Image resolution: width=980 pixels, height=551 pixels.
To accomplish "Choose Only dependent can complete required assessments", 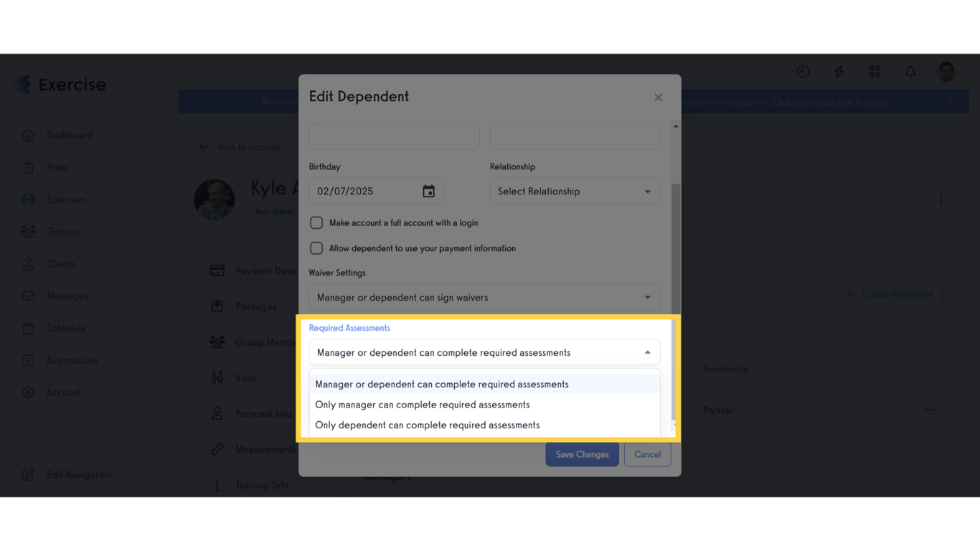I will [428, 425].
